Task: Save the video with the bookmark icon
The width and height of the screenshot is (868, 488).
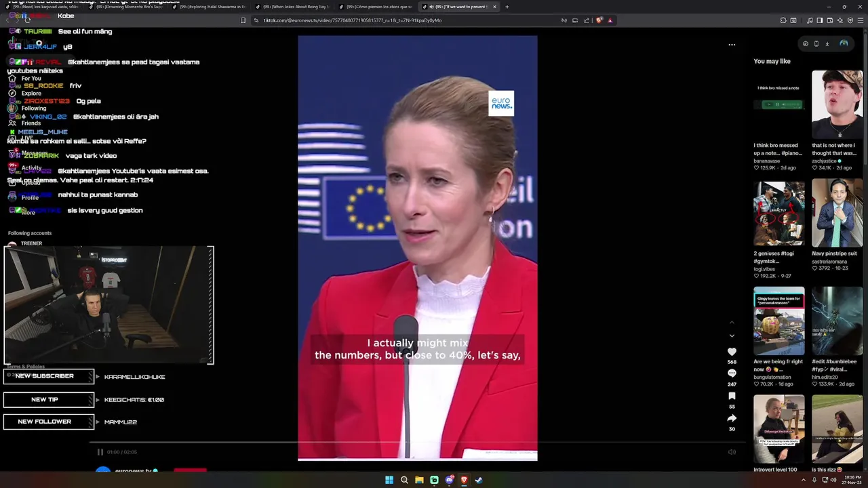Action: click(x=732, y=396)
